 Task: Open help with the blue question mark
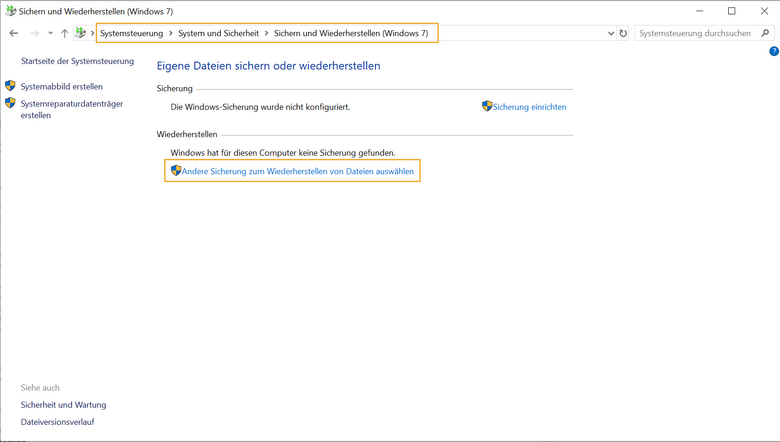[x=774, y=51]
